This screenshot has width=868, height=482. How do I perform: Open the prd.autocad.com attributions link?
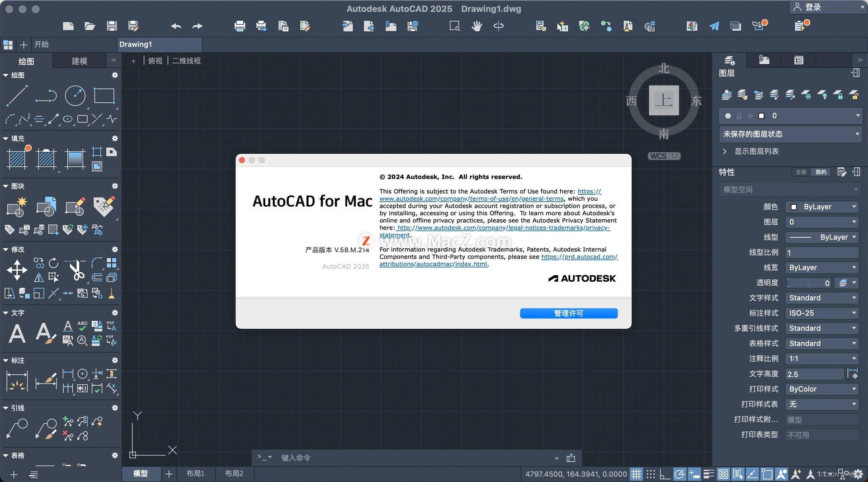coord(580,256)
